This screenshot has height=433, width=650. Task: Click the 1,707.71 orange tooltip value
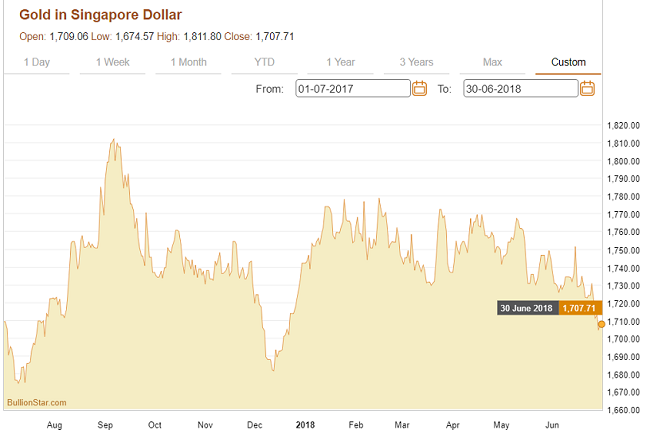580,308
